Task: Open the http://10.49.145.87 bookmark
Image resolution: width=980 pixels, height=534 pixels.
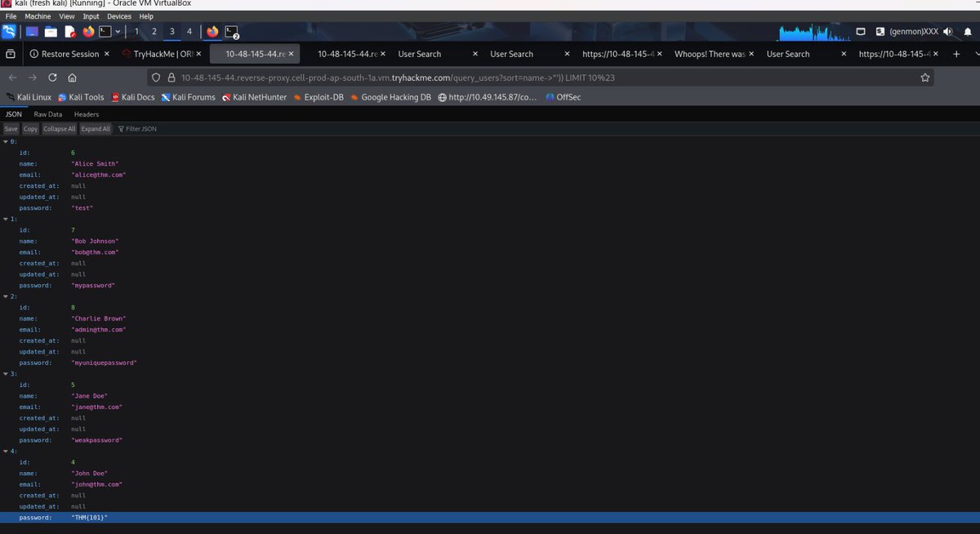Action: coord(488,97)
